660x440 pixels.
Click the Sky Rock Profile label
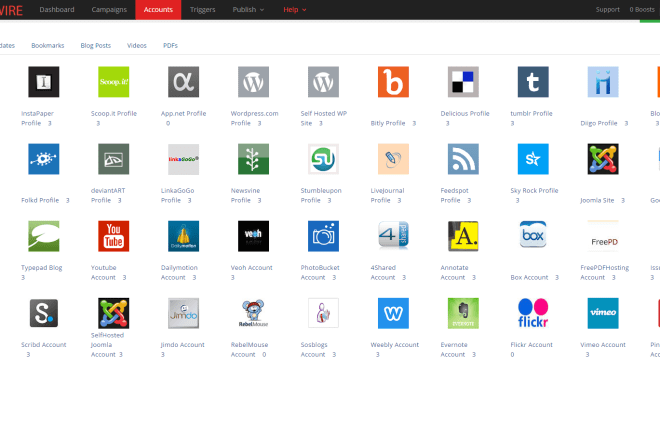pyautogui.click(x=534, y=190)
